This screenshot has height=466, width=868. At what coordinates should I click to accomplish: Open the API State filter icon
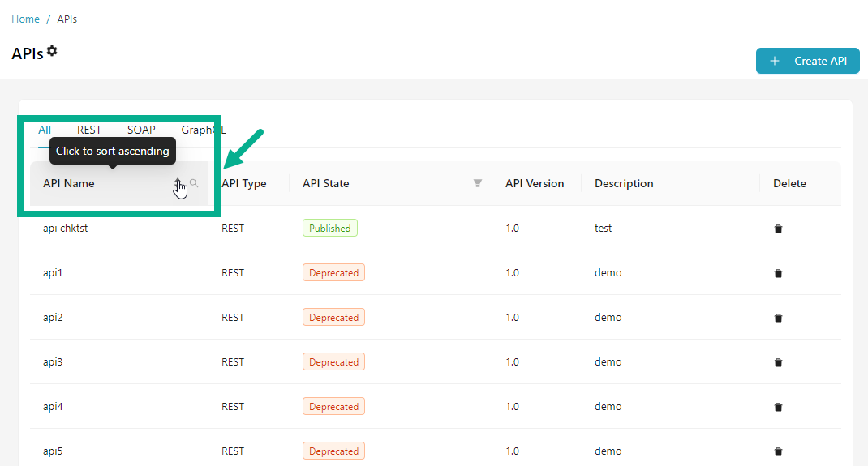478,183
